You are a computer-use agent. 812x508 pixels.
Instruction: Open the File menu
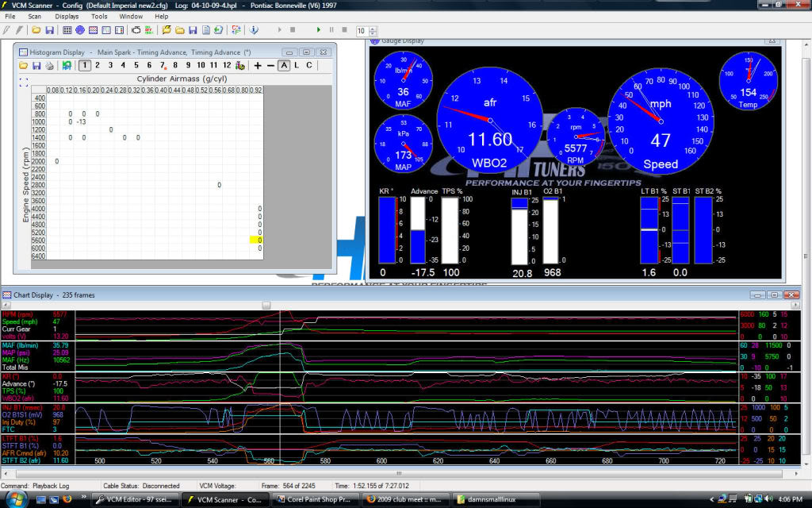pyautogui.click(x=10, y=16)
